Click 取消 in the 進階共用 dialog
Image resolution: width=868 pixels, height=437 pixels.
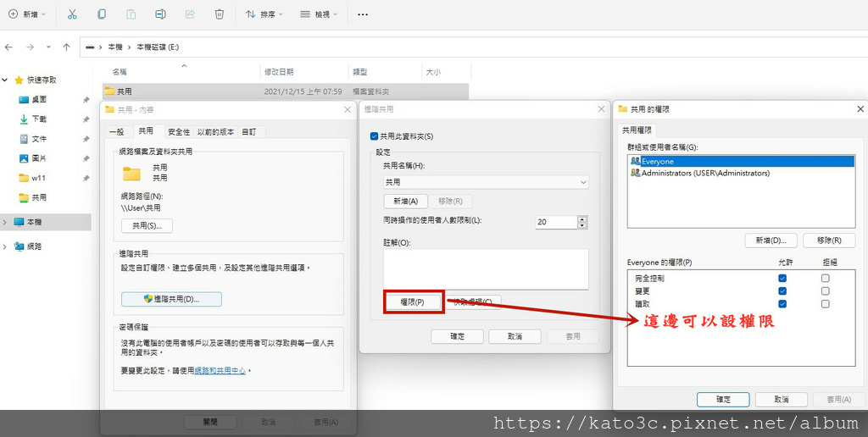tap(515, 336)
